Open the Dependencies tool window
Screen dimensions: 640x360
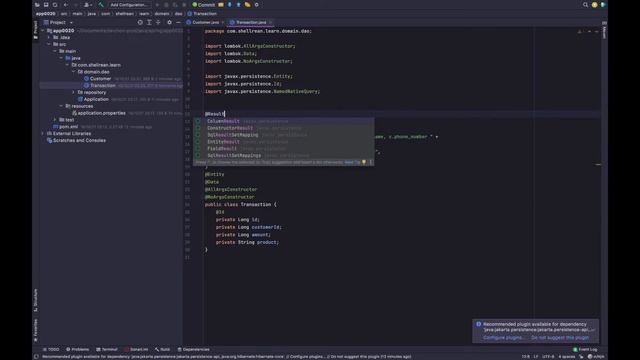coord(193,349)
